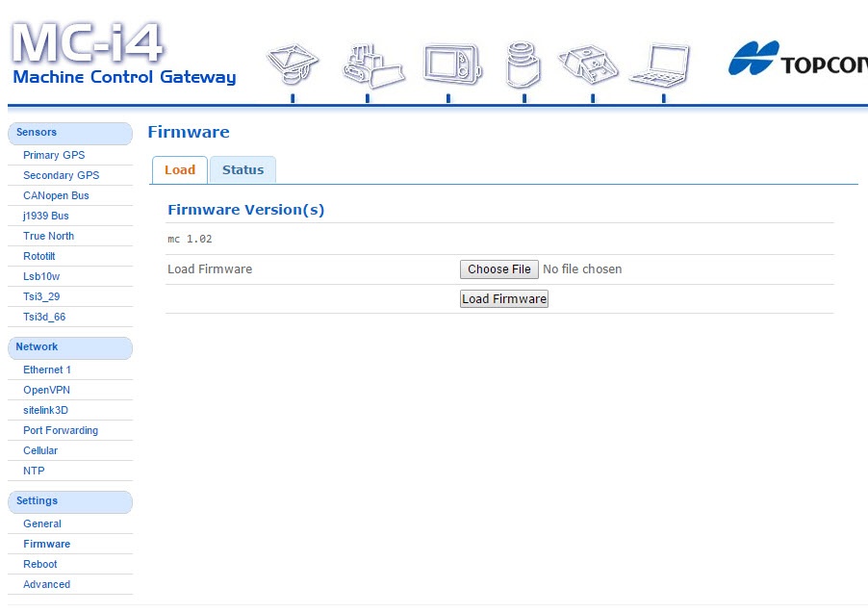868x613 pixels.
Task: Open Tsi3_29 sensor page
Action: click(41, 296)
